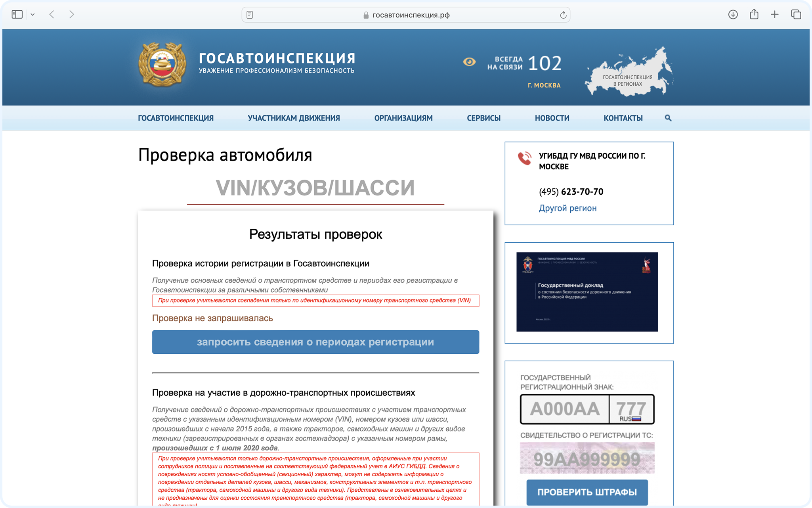Reload the page with refresh icon
The height and width of the screenshot is (508, 812).
click(x=563, y=15)
